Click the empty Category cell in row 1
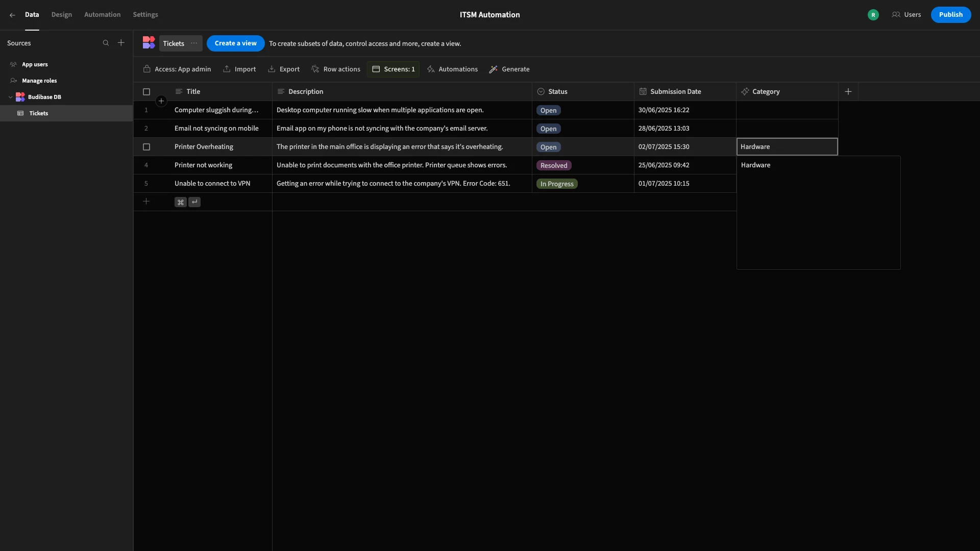The width and height of the screenshot is (980, 551). [x=787, y=110]
